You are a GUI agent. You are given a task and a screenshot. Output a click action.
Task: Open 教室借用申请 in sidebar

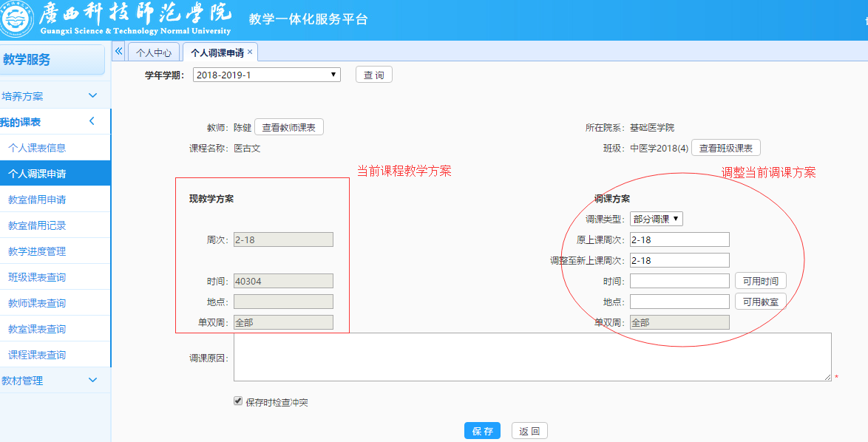[37, 200]
